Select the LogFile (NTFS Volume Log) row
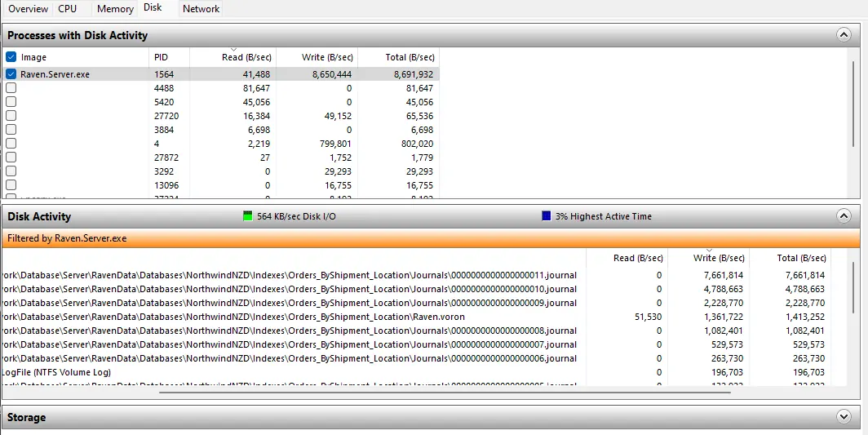Screen dimensions: 868x435 [x=416, y=372]
